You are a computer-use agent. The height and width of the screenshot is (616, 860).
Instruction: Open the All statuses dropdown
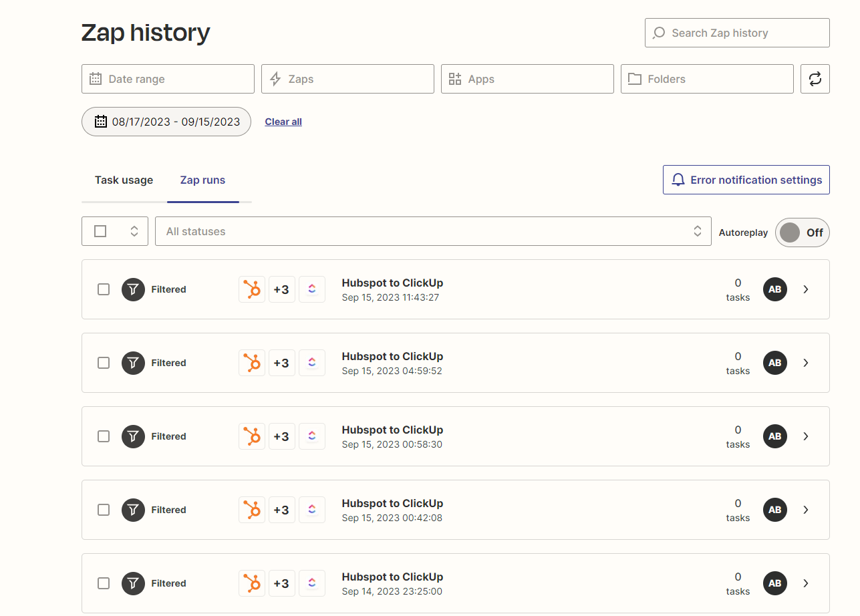tap(433, 231)
